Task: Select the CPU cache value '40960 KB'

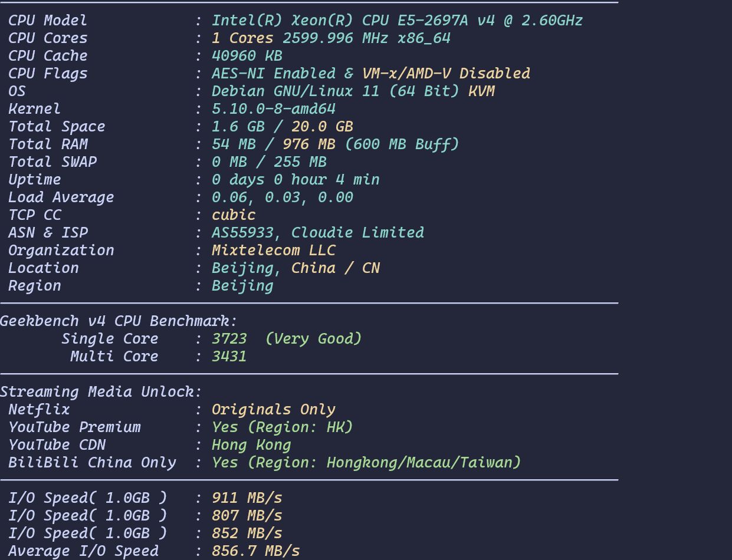Action: click(247, 56)
